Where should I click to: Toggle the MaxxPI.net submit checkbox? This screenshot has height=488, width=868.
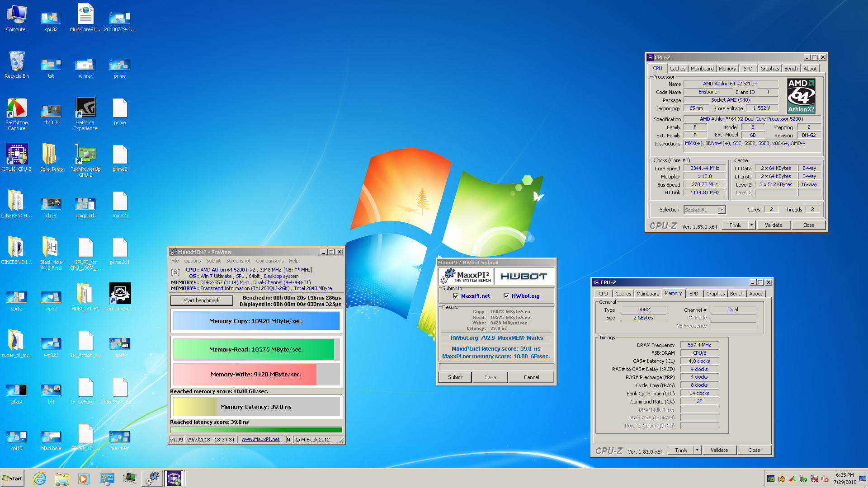[456, 296]
